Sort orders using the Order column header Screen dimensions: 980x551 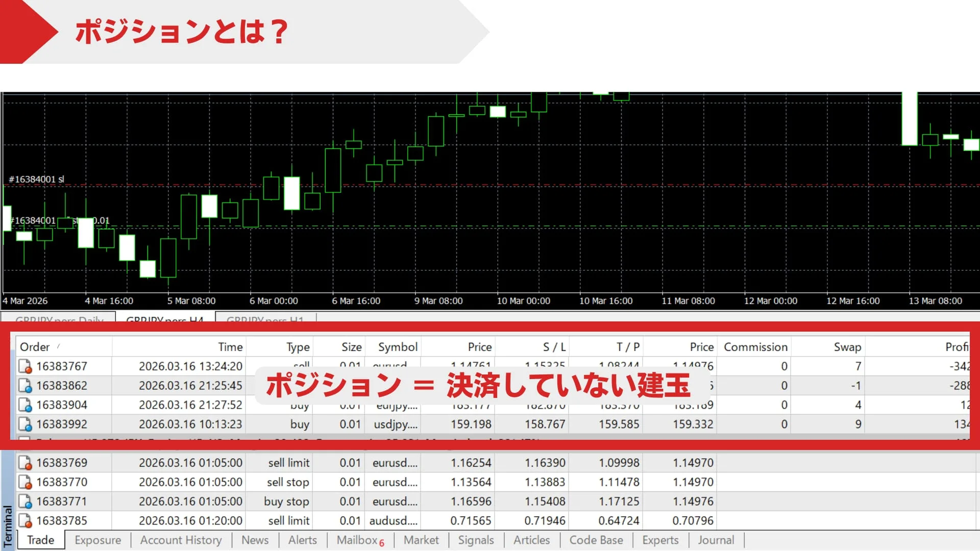(x=35, y=346)
